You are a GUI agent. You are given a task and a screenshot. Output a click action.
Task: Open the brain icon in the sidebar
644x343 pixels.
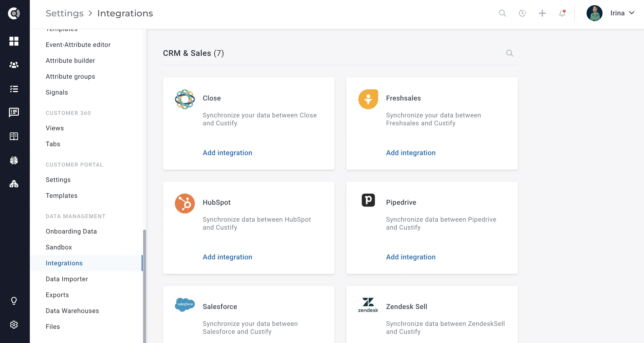[14, 160]
